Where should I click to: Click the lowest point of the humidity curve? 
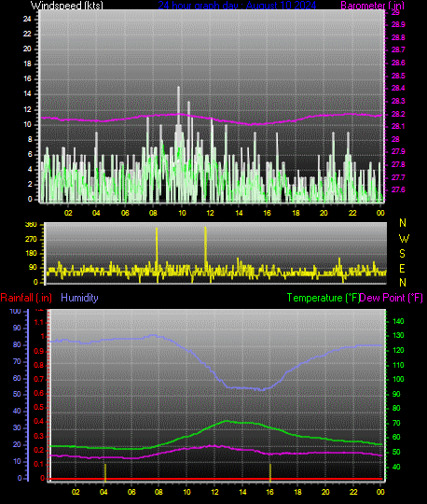pyautogui.click(x=262, y=390)
